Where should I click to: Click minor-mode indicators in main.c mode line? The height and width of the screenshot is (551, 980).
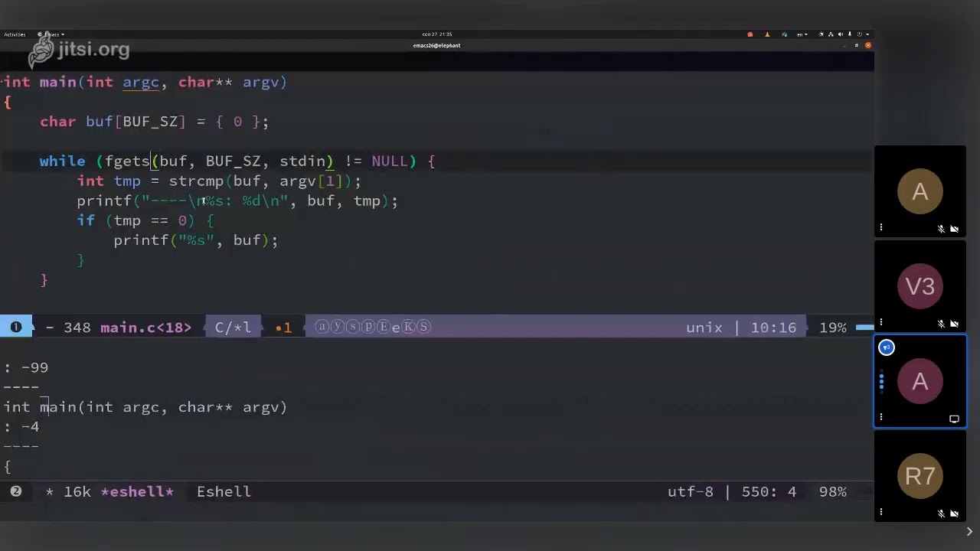(x=373, y=327)
